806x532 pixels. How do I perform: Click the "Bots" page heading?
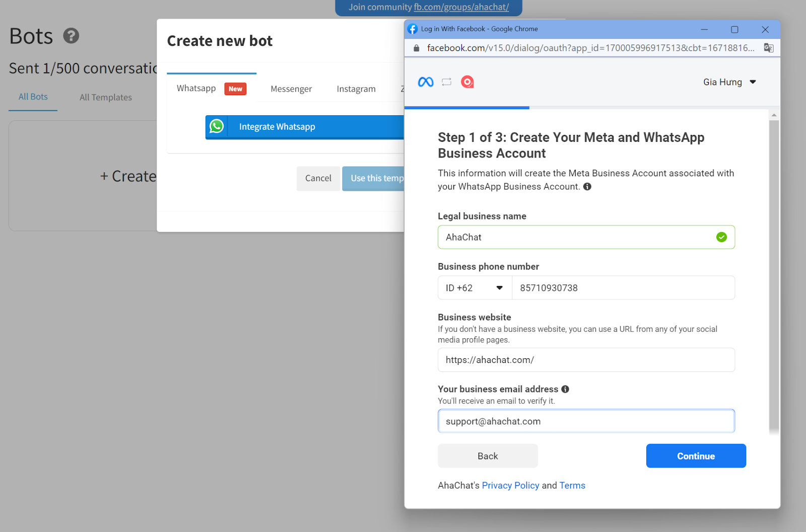pyautogui.click(x=31, y=36)
